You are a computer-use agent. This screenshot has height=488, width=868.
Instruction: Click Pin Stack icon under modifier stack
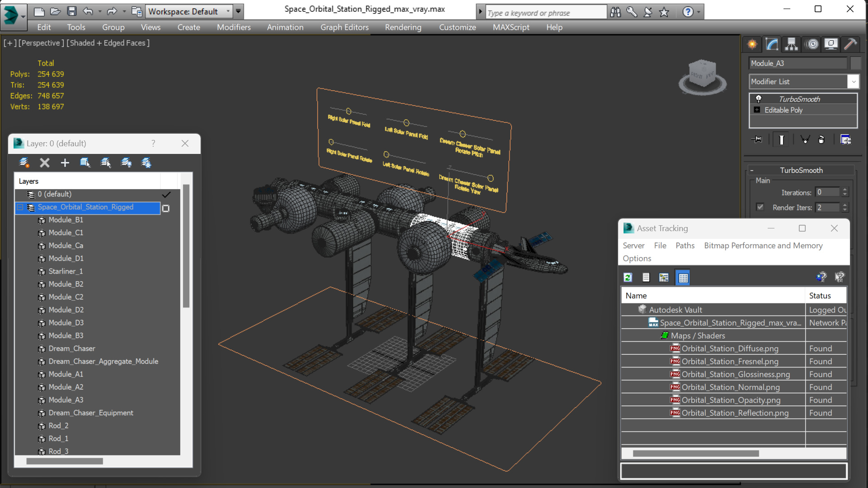pos(756,139)
